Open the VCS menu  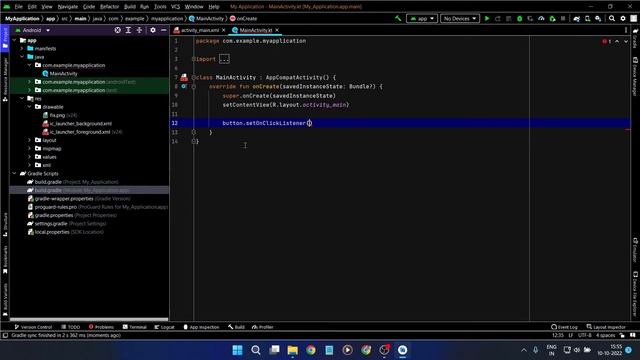pyautogui.click(x=176, y=7)
